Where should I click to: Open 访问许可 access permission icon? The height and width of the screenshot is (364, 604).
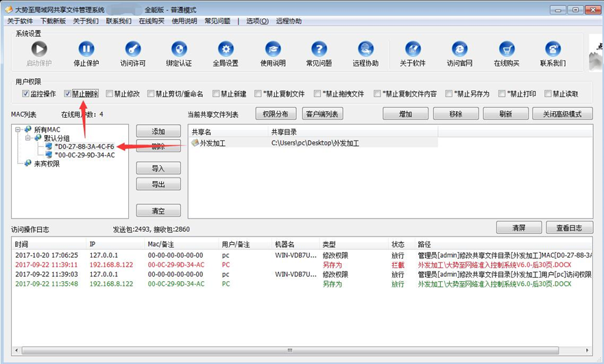tap(133, 49)
